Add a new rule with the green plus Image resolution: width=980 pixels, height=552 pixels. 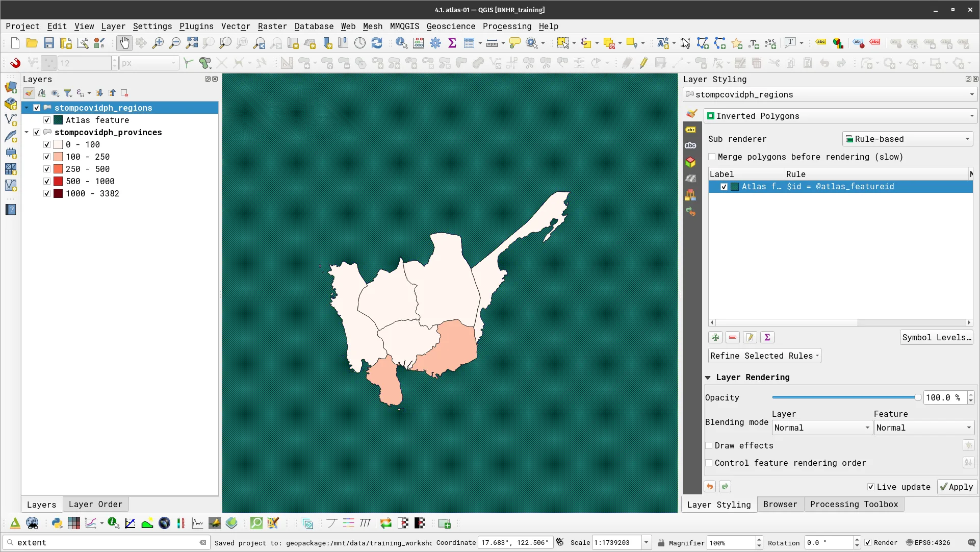pyautogui.click(x=715, y=337)
